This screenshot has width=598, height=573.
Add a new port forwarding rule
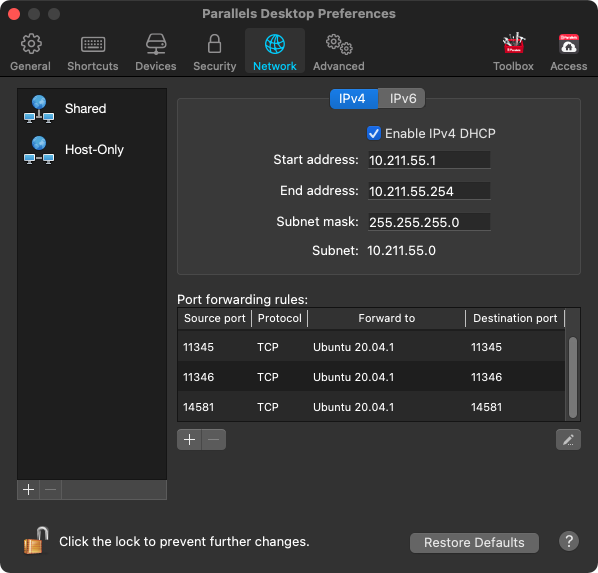pos(189,439)
